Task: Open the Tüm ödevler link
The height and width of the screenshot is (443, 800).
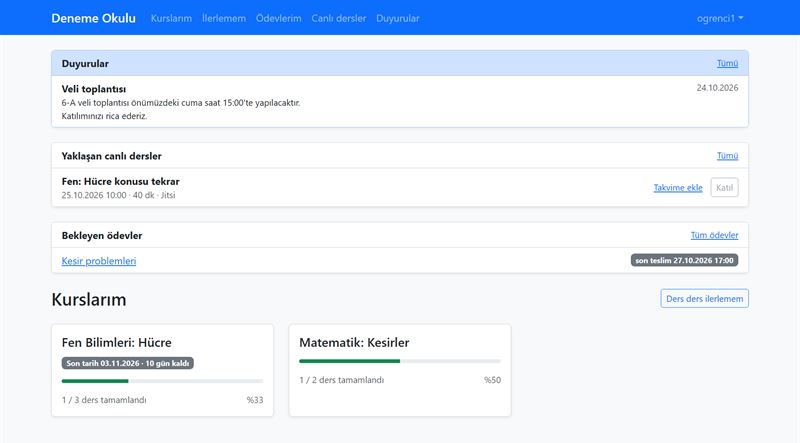Action: pyautogui.click(x=714, y=235)
